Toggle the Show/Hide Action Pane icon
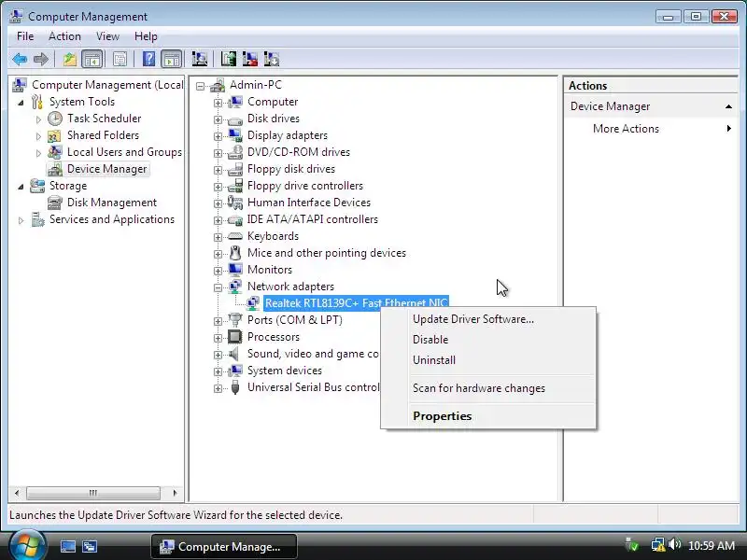747x560 pixels. 172,59
